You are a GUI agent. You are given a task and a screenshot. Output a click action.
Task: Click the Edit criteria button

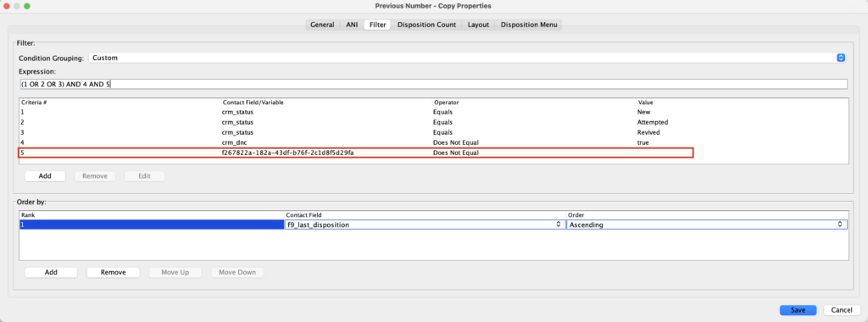click(x=144, y=176)
